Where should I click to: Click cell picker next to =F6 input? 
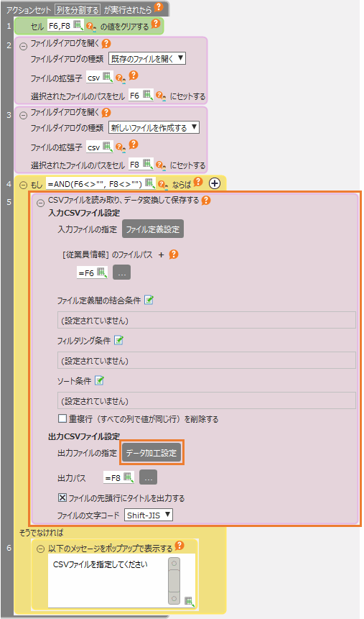tap(102, 272)
